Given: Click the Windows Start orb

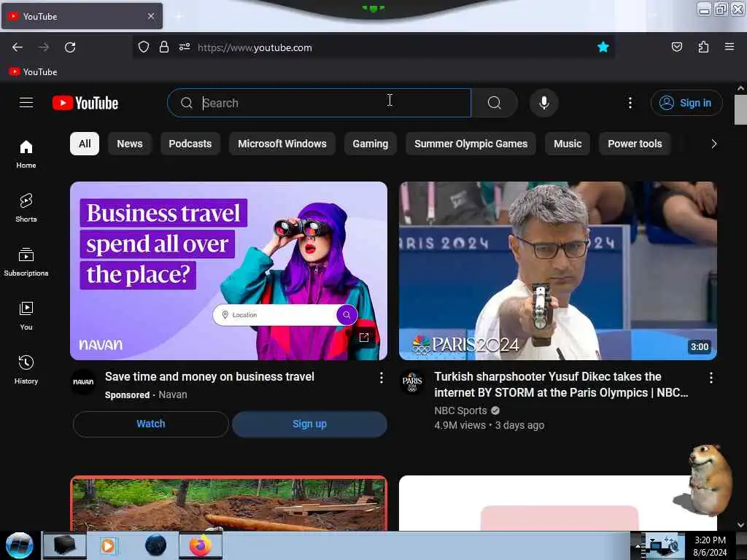Looking at the screenshot, I should (x=19, y=545).
